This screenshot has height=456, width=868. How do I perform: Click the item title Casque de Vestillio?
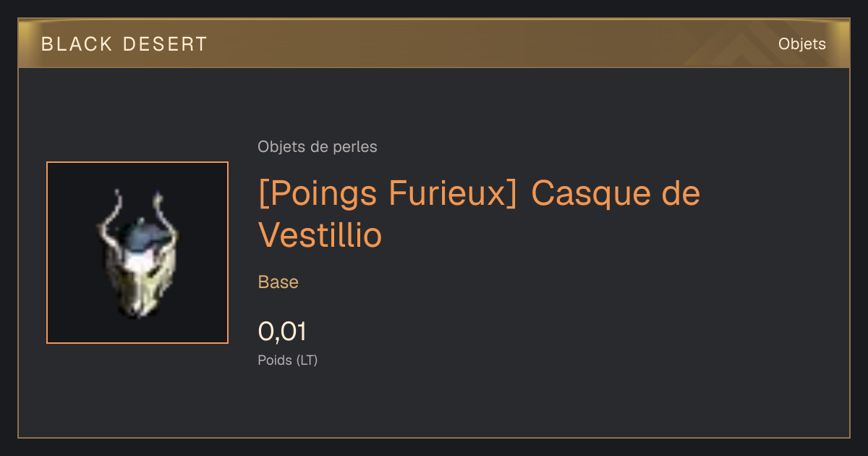[x=479, y=214]
